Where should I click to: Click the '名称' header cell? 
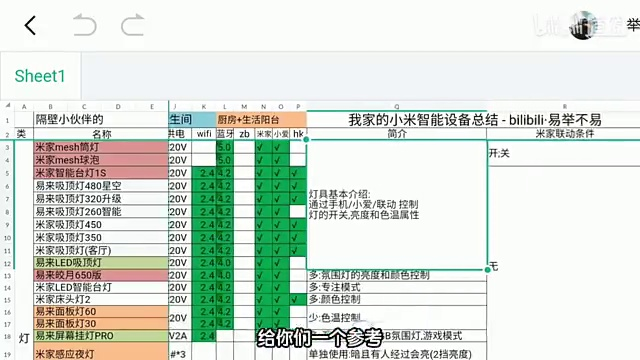coord(101,134)
